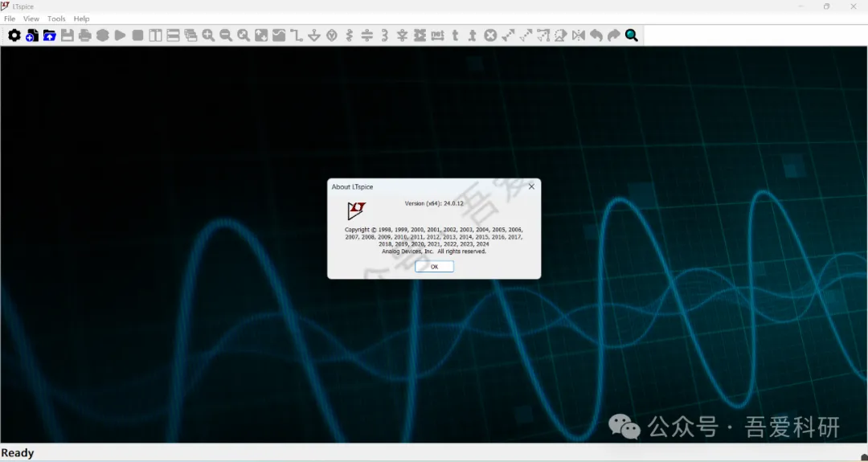Select the Resistor tool
This screenshot has width=868, height=462.
tap(350, 35)
